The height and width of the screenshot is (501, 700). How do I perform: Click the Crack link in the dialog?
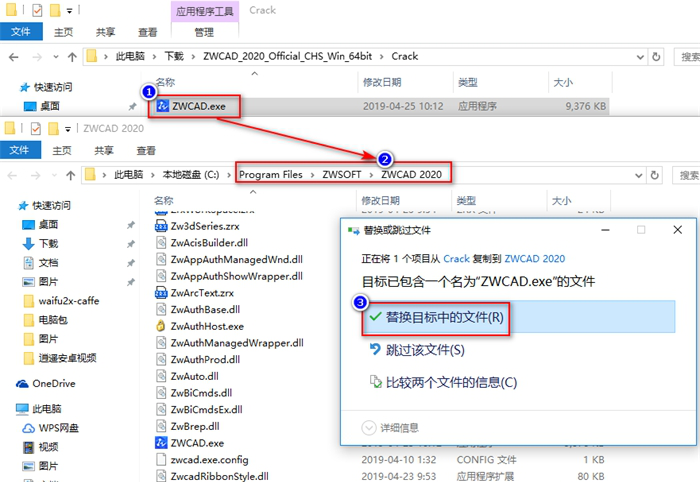click(x=456, y=259)
